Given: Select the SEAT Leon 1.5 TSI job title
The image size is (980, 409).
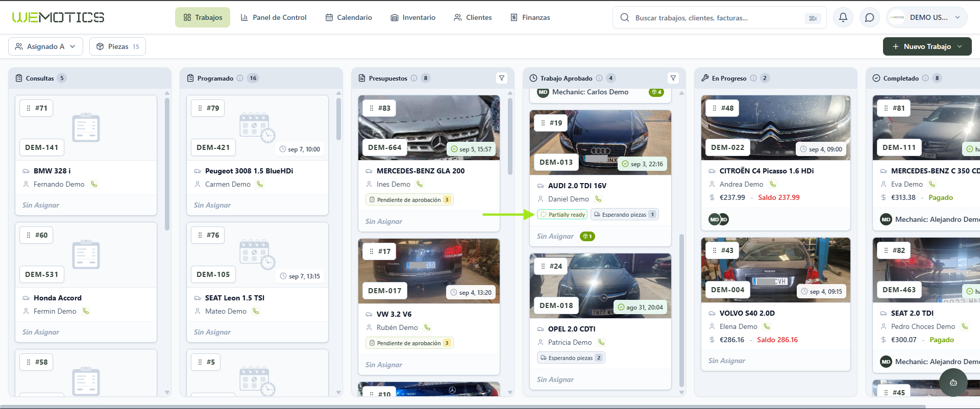Looking at the screenshot, I should pyautogui.click(x=235, y=298).
